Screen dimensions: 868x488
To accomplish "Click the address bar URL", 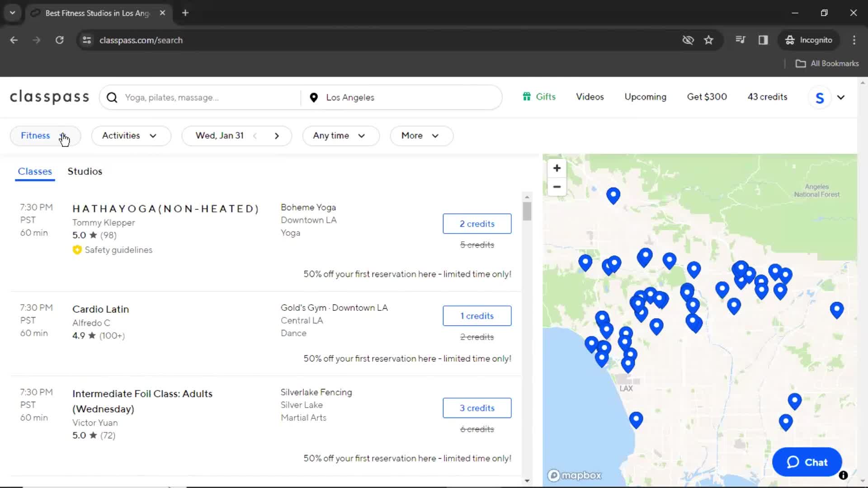I will 141,40.
